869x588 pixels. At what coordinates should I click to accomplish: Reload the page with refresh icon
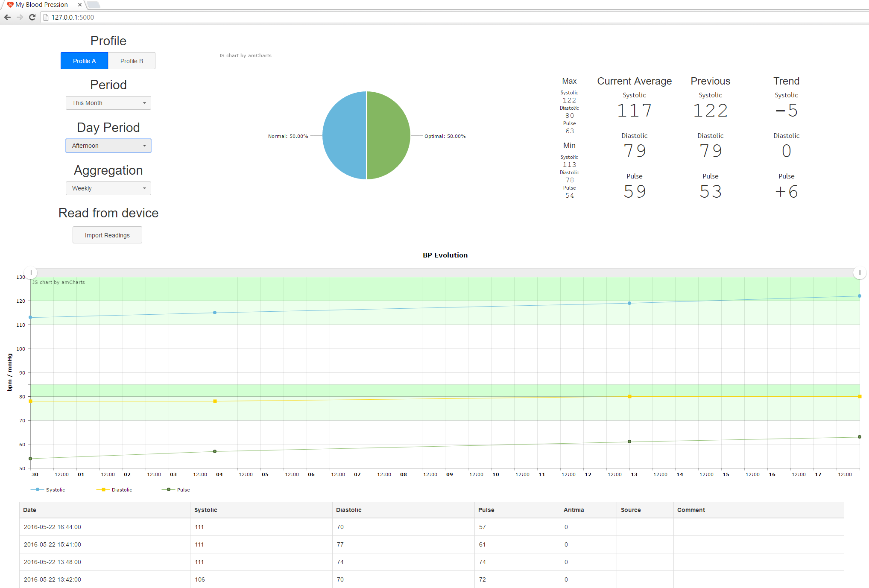32,17
